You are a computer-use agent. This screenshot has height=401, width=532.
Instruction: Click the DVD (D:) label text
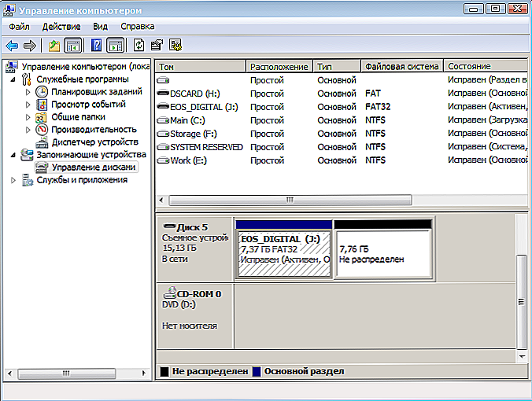179,304
